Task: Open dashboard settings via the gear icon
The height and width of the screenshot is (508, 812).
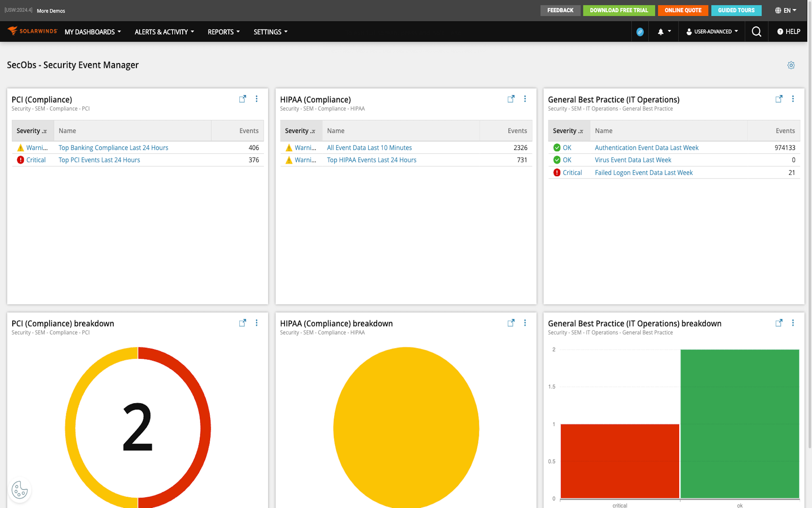Action: tap(791, 65)
